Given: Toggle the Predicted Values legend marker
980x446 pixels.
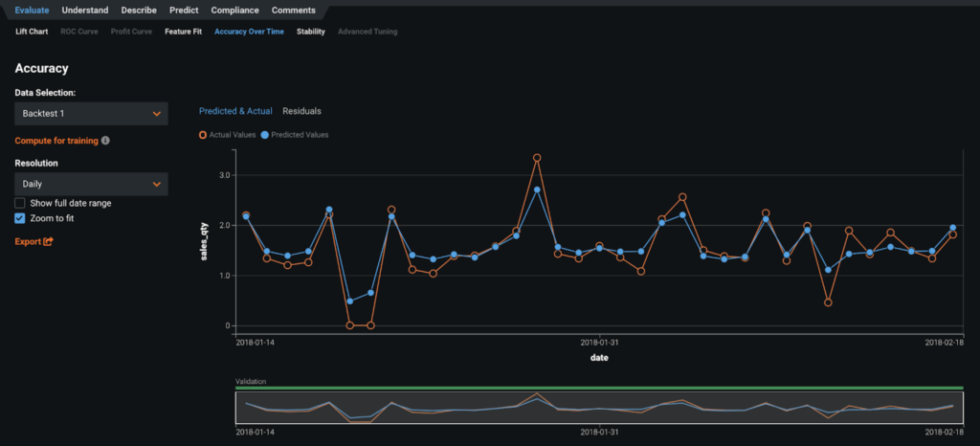Looking at the screenshot, I should [x=264, y=134].
